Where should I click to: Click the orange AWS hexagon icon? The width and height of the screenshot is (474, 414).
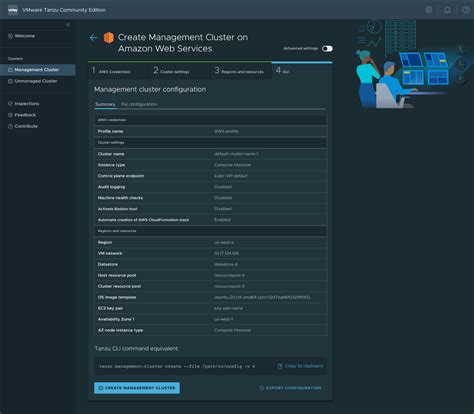click(x=109, y=38)
